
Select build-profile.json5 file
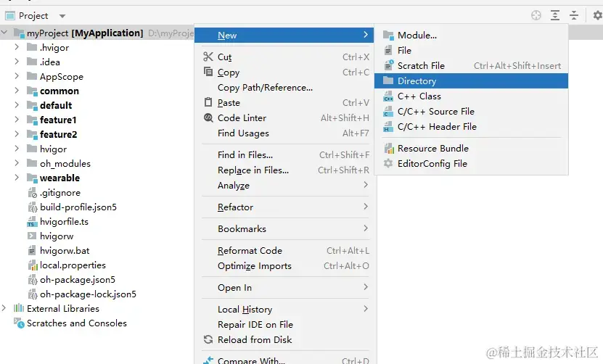click(x=78, y=207)
